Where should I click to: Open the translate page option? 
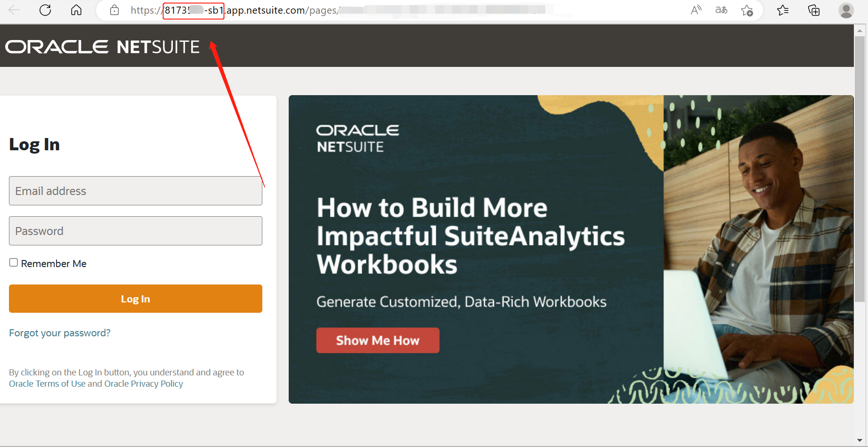pyautogui.click(x=721, y=10)
